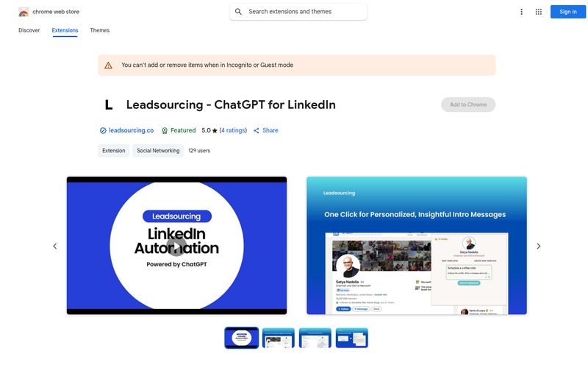Click the Featured badge icon
The height and width of the screenshot is (365, 588).
coord(164,131)
